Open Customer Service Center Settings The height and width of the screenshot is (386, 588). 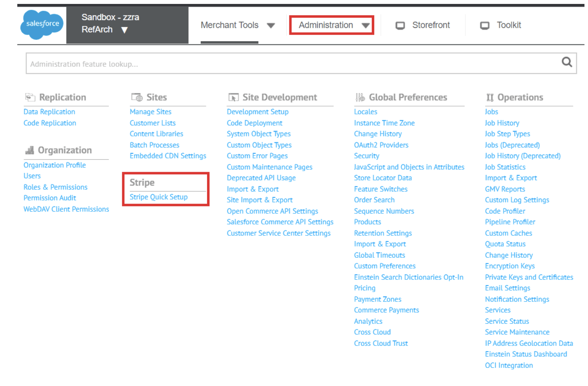pyautogui.click(x=279, y=233)
